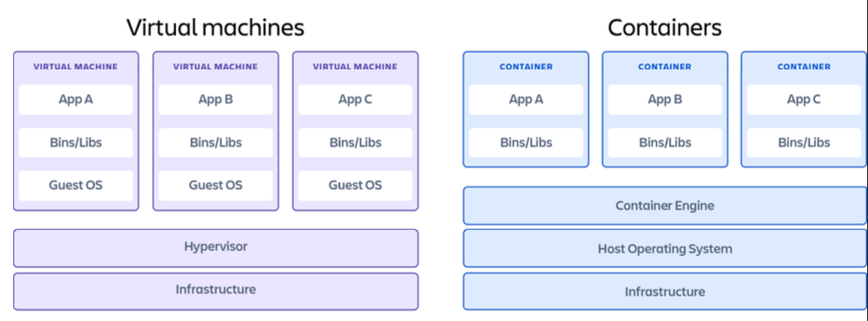Click Guest OS in first virtual machine
868x321 pixels.
tap(76, 186)
